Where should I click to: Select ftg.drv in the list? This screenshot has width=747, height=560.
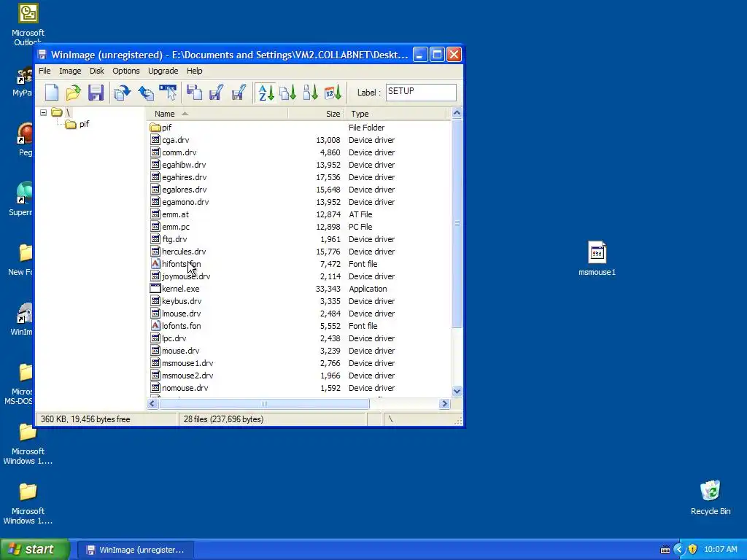[x=174, y=239]
